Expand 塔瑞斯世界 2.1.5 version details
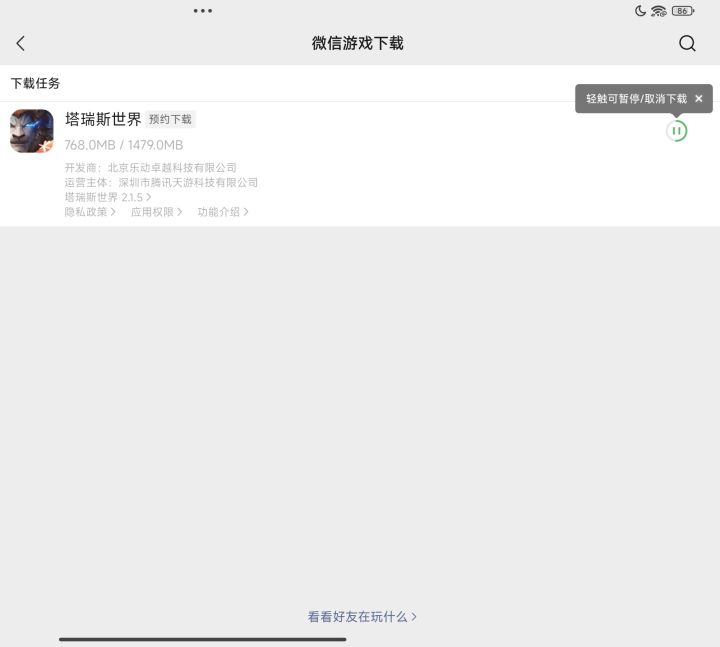This screenshot has height=647, width=720. click(108, 197)
